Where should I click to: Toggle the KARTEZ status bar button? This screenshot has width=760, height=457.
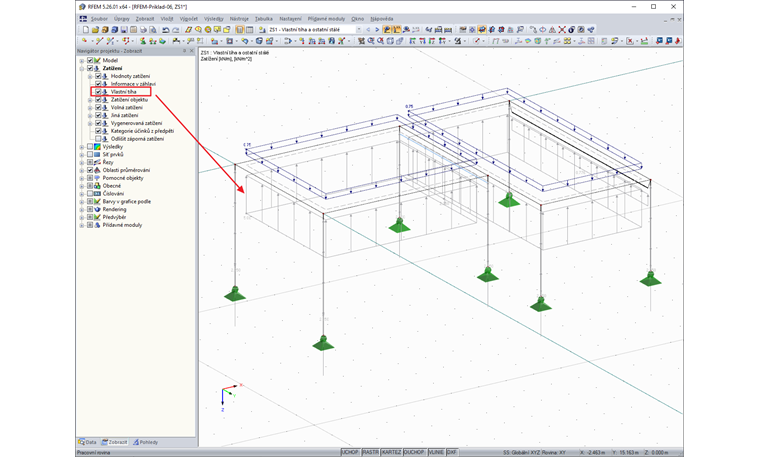tap(391, 452)
